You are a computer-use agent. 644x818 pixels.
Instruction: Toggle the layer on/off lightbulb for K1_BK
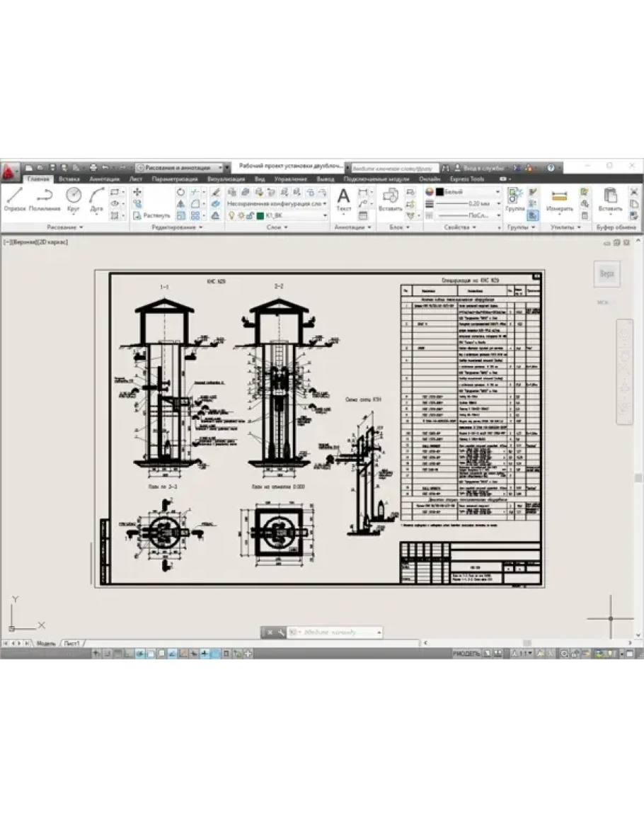(231, 215)
